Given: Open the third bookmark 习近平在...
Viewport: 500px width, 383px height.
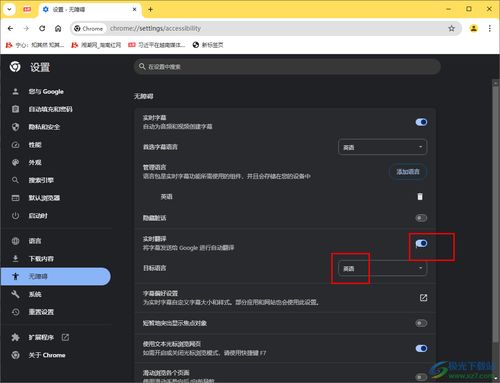Looking at the screenshot, I should (157, 45).
